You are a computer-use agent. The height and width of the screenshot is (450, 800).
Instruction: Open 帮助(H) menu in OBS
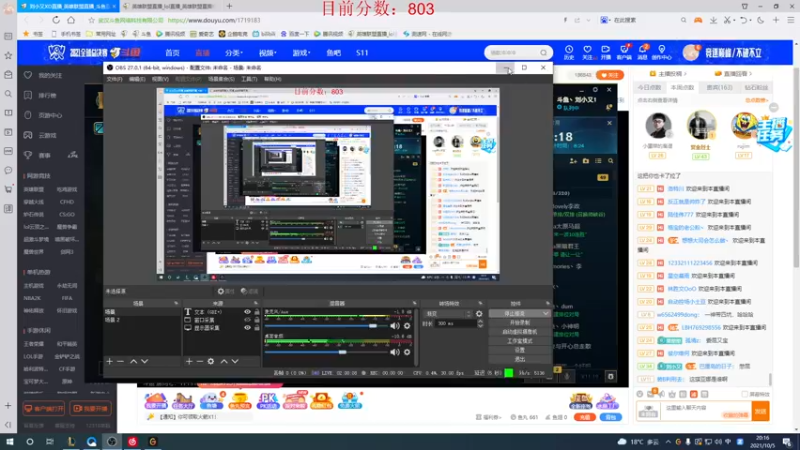tap(272, 79)
